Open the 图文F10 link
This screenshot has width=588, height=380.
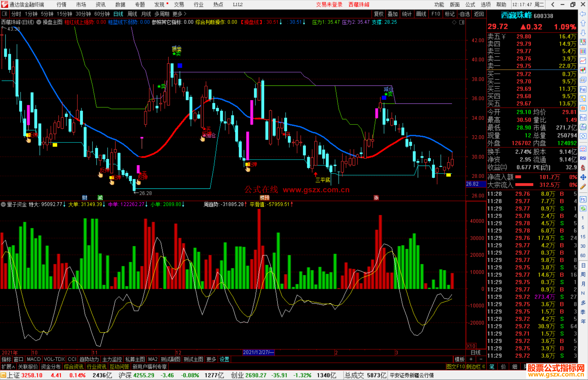[455, 367]
